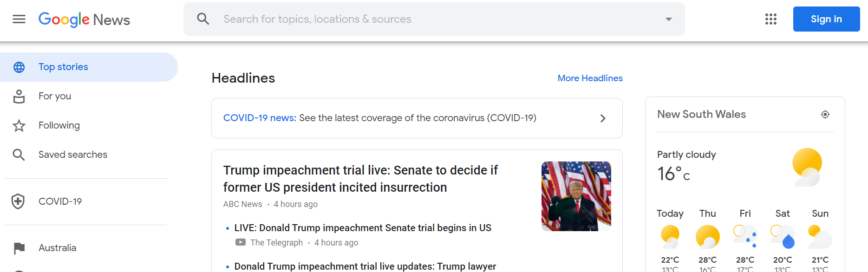Viewport: 868px width, 272px height.
Task: Open the hamburger main menu
Action: [x=19, y=19]
